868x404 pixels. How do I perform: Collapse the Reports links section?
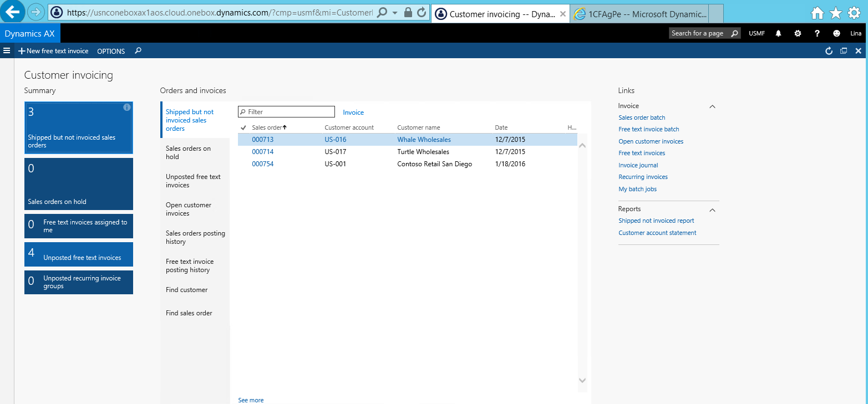713,210
